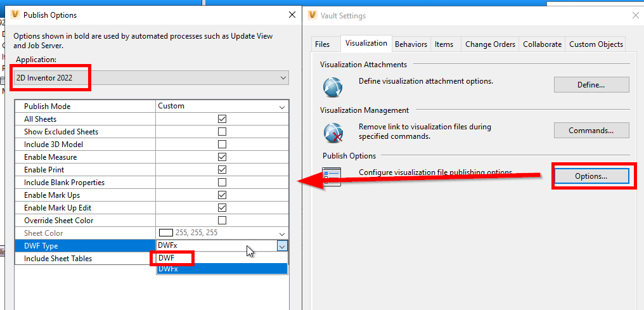Viewport: 644px width, 310px height.
Task: Close the Publish Options dialog
Action: (292, 15)
